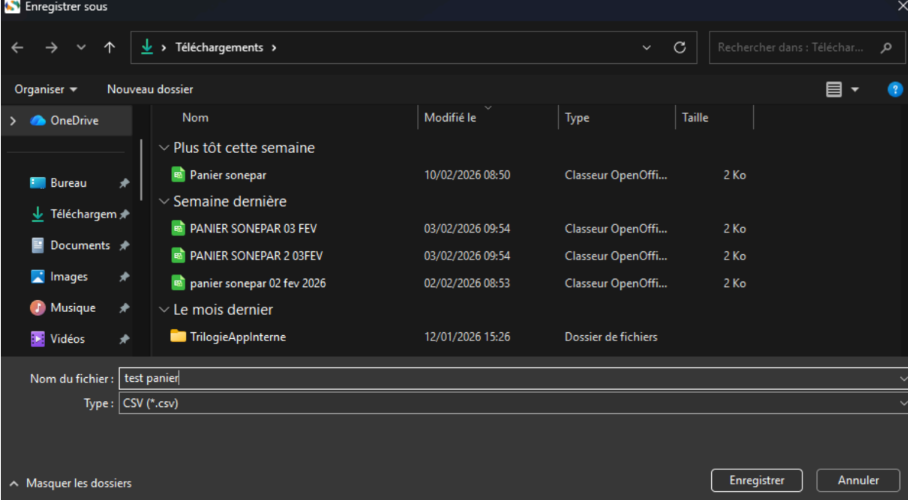The height and width of the screenshot is (500, 908).
Task: Open the Organiser menu
Action: tap(45, 89)
